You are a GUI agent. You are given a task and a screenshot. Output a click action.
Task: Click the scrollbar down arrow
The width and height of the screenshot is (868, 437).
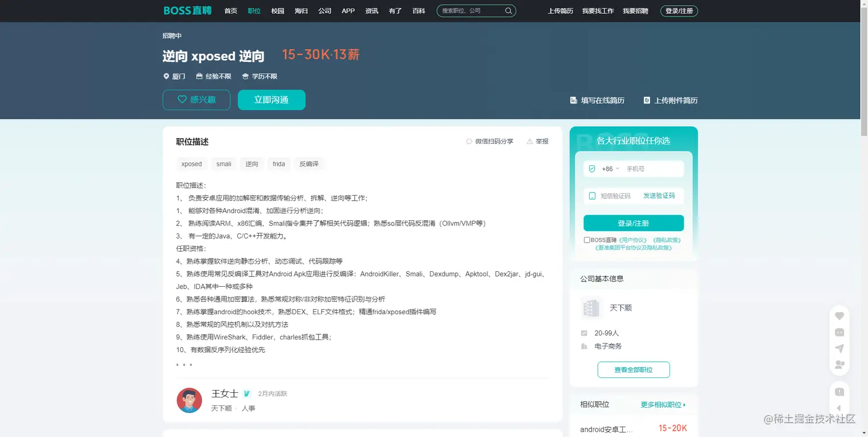pyautogui.click(x=864, y=433)
